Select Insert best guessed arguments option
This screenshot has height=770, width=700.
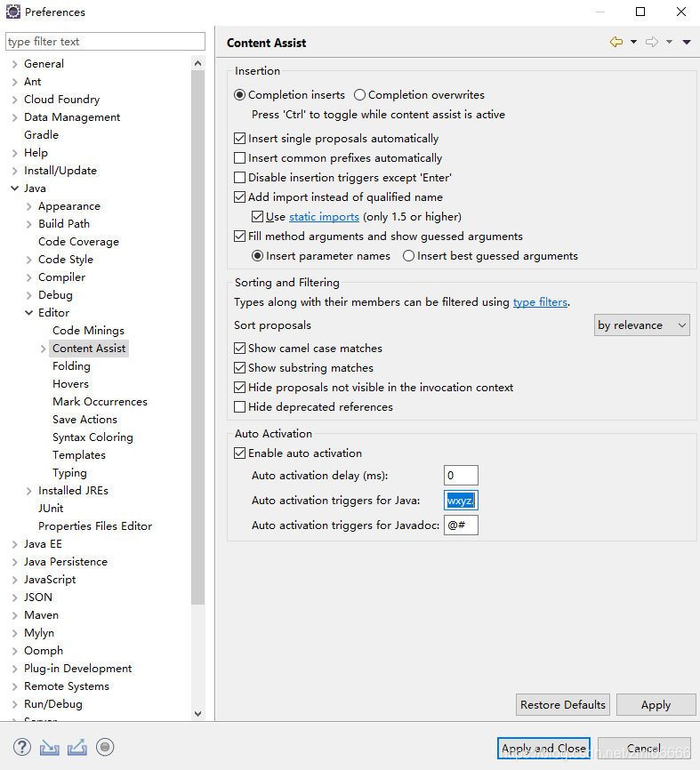click(408, 256)
